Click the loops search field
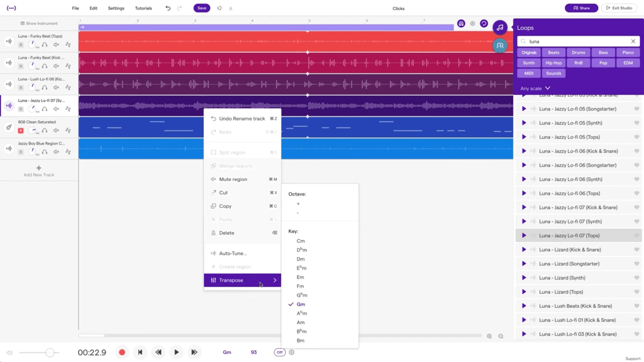 click(579, 41)
